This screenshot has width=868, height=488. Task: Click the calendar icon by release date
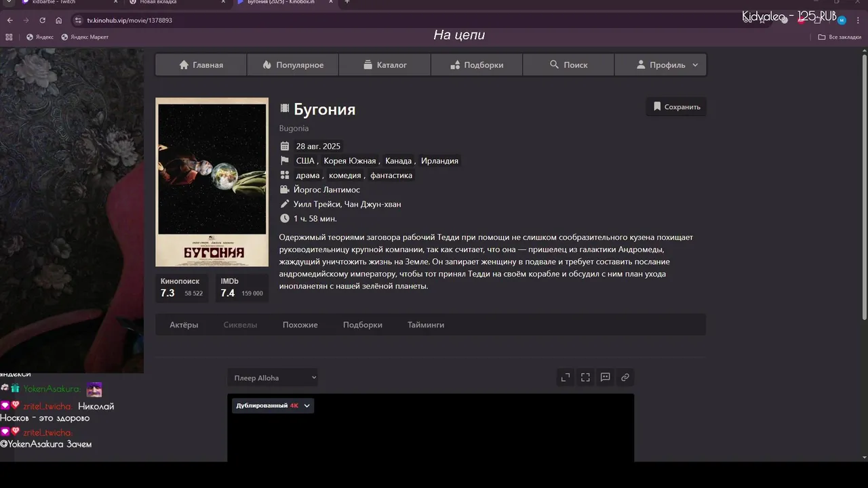pyautogui.click(x=285, y=146)
